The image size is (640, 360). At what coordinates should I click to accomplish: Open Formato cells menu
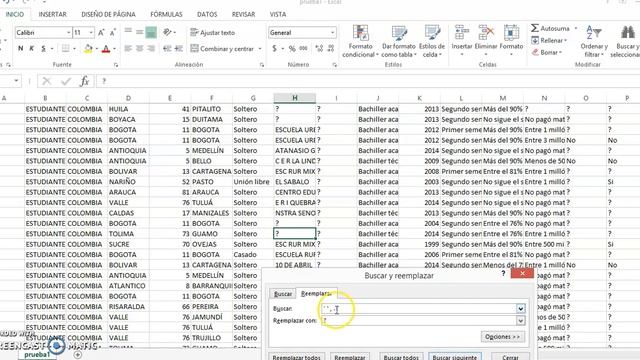511,40
